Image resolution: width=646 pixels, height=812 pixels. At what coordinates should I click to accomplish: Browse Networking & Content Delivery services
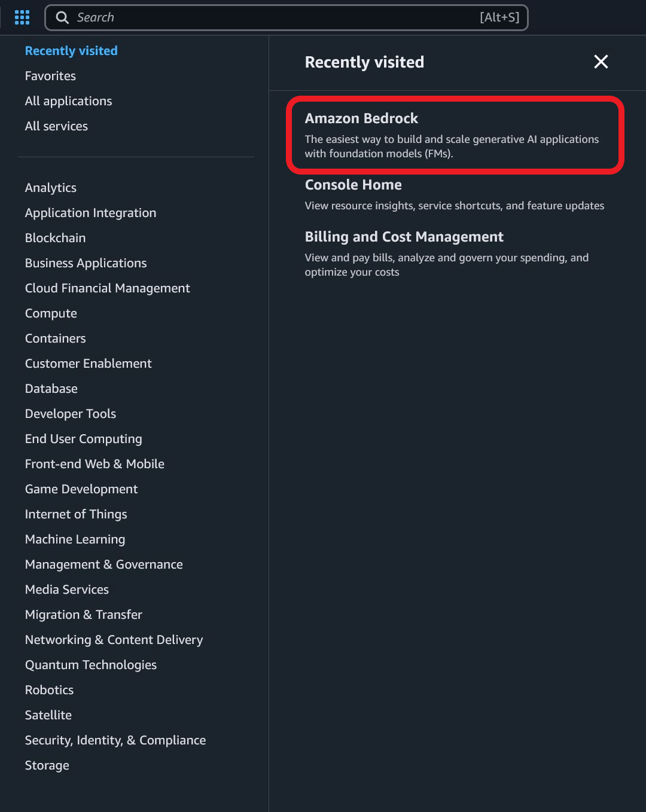click(114, 640)
